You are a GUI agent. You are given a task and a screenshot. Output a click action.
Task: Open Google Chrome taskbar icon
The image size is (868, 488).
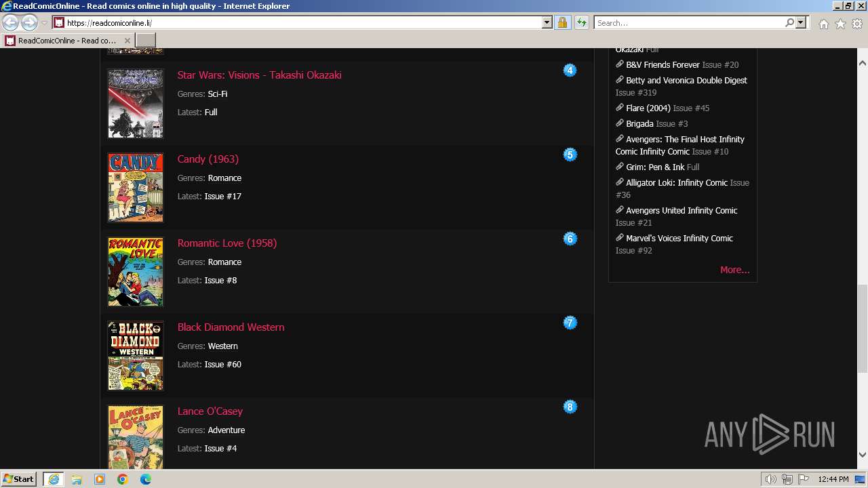tap(123, 479)
